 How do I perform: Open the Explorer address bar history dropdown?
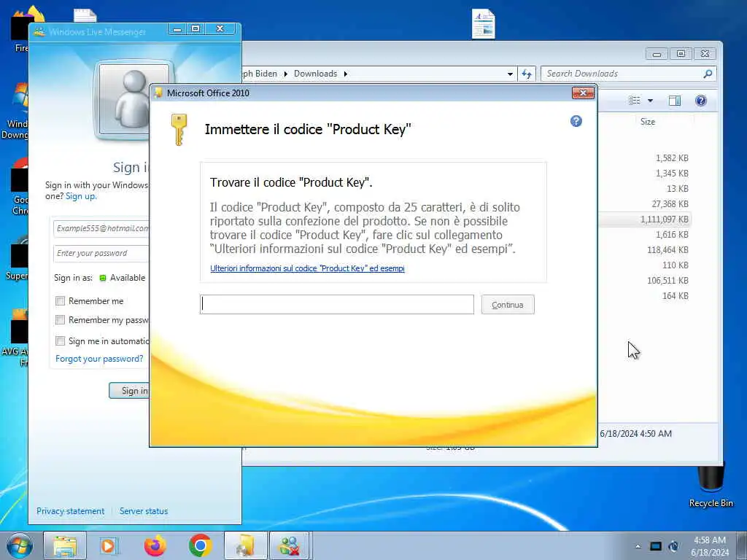point(510,74)
